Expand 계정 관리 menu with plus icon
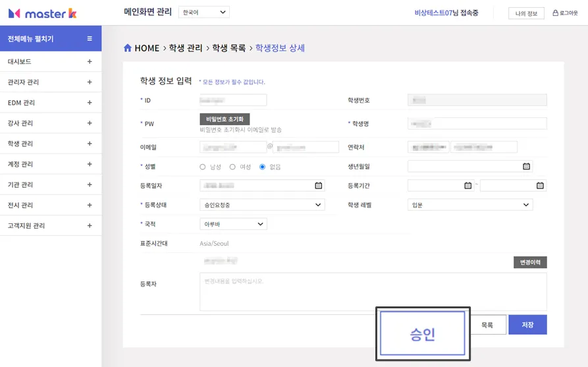This screenshot has width=588, height=367. click(90, 164)
